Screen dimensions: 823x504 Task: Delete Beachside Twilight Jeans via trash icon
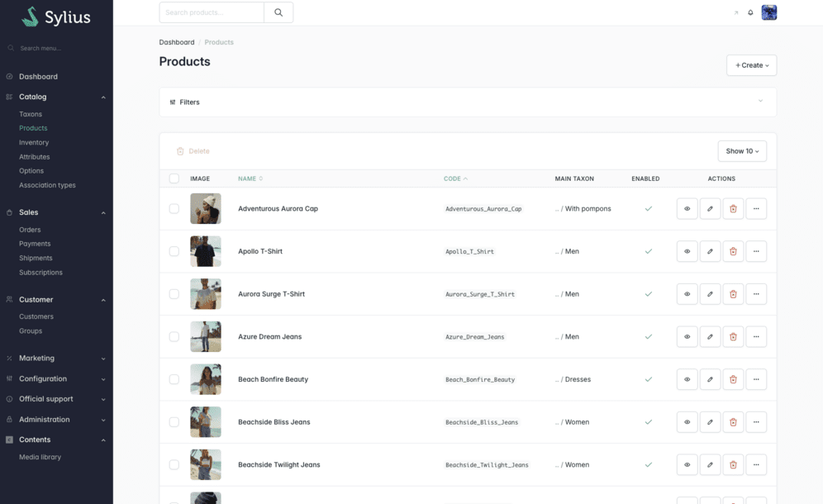point(733,464)
